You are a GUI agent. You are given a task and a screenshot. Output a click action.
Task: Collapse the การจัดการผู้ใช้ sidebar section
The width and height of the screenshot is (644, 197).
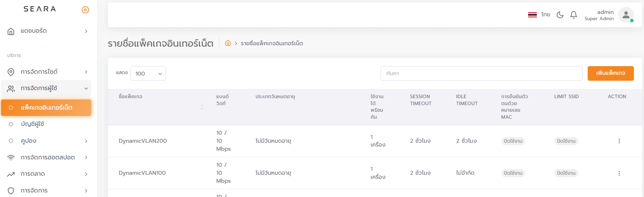(46, 88)
